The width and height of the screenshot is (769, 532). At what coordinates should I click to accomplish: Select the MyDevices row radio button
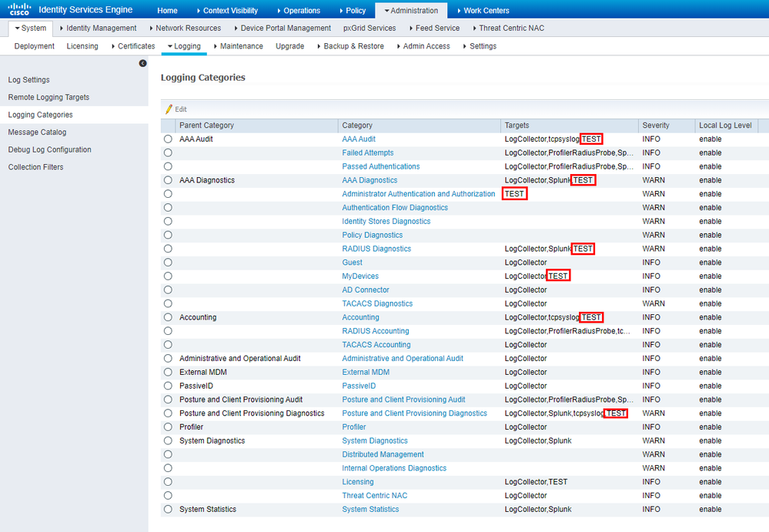(x=169, y=276)
